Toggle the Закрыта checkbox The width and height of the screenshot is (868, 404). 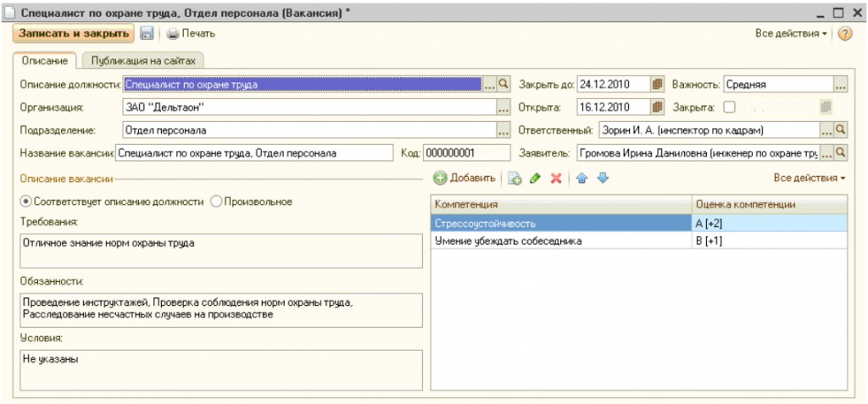pos(729,108)
